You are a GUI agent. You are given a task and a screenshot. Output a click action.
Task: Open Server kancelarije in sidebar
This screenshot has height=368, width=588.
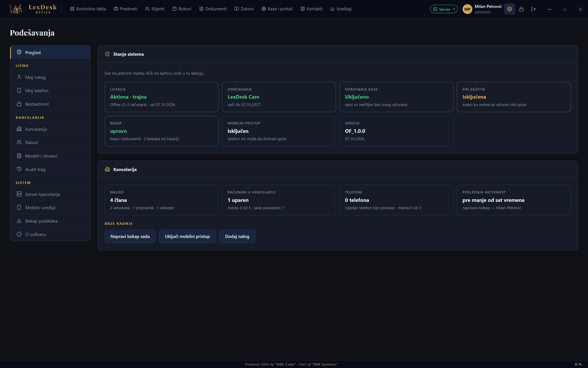pos(50,194)
